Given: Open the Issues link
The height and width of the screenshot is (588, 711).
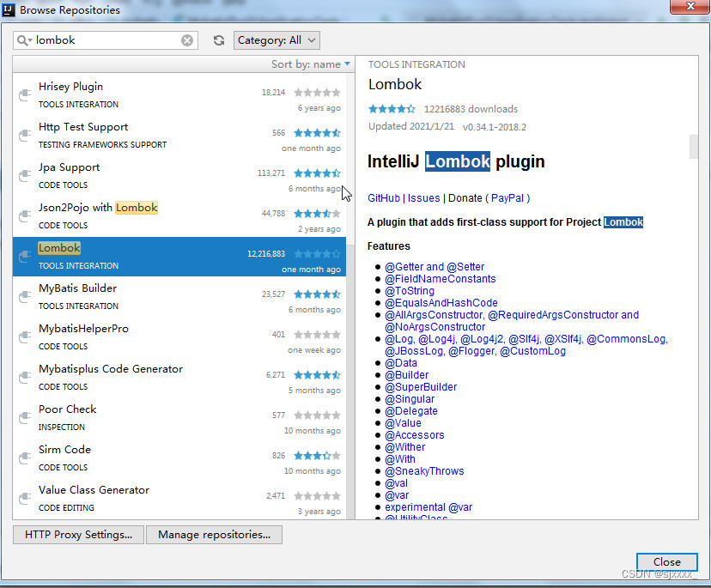Looking at the screenshot, I should (423, 198).
